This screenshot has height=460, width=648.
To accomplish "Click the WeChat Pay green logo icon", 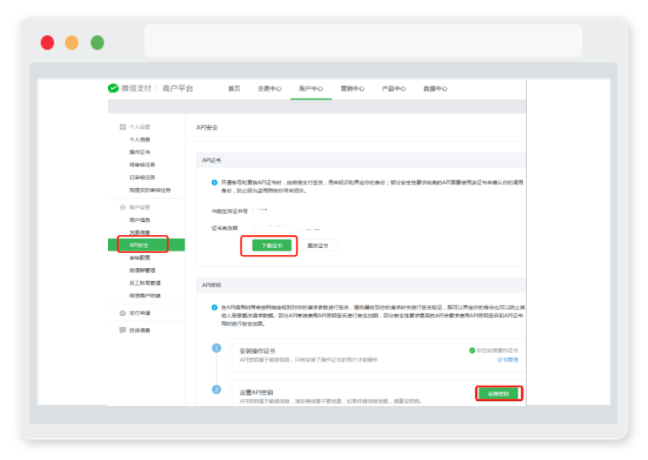I will [x=113, y=88].
